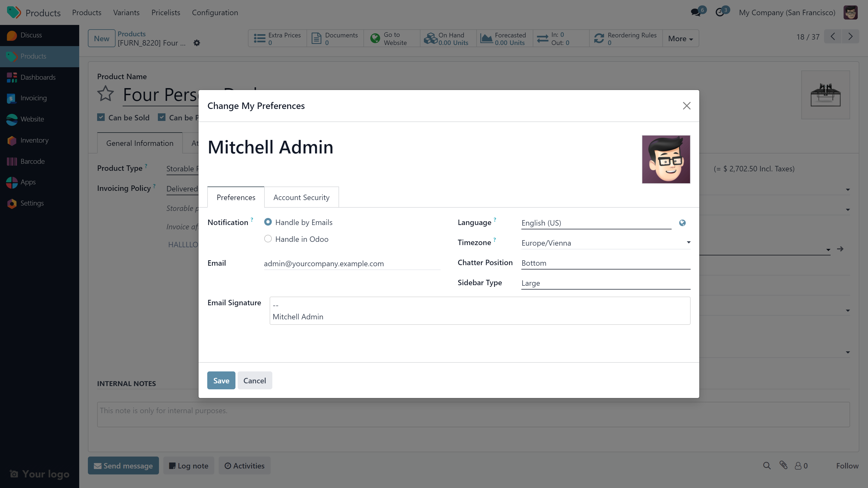
Task: Select Handle in Odoo radio option
Action: point(268,239)
